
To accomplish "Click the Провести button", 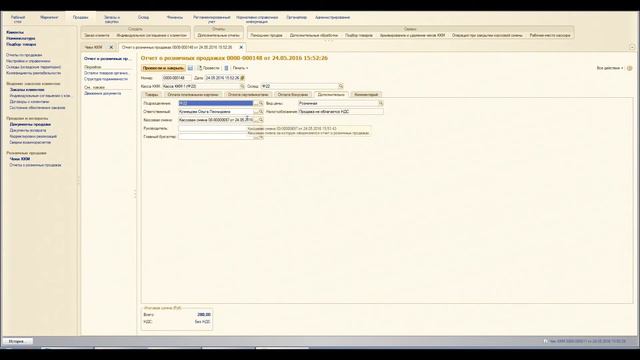I will click(x=208, y=68).
